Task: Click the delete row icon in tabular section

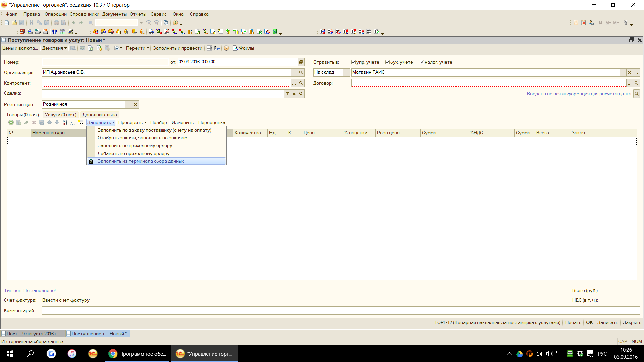Action: click(33, 123)
